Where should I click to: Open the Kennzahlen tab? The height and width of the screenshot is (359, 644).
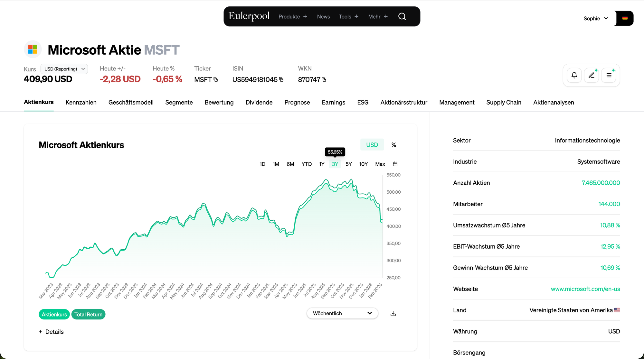tap(81, 102)
